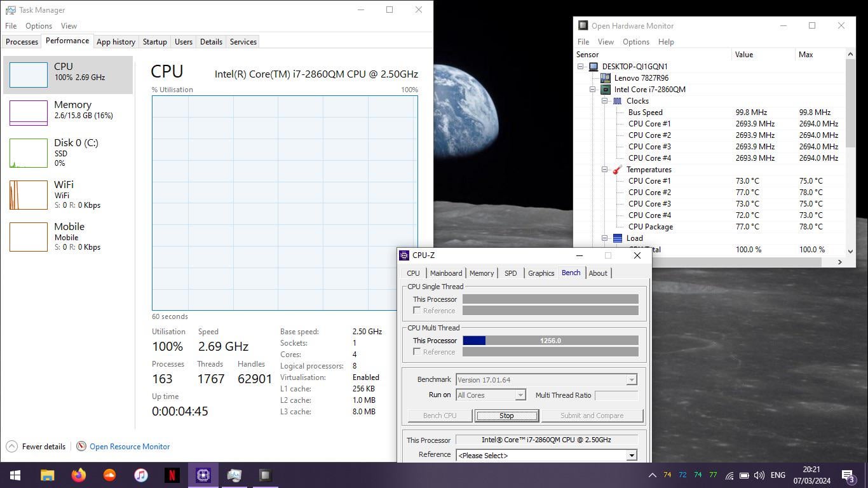Click the Max column header in Hardware Monitor

click(820, 55)
